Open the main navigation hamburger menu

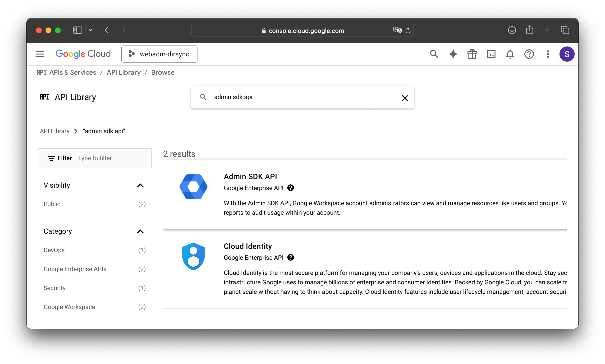coord(40,54)
